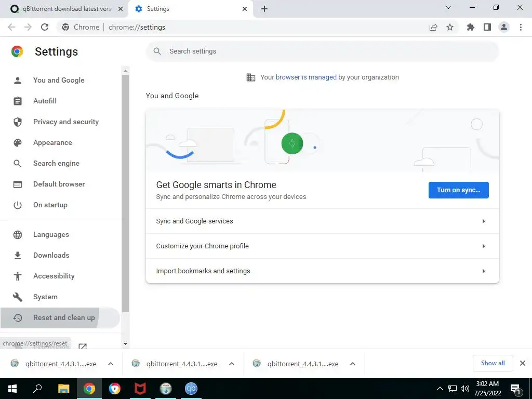
Task: Click the Search settings field
Action: 322,51
